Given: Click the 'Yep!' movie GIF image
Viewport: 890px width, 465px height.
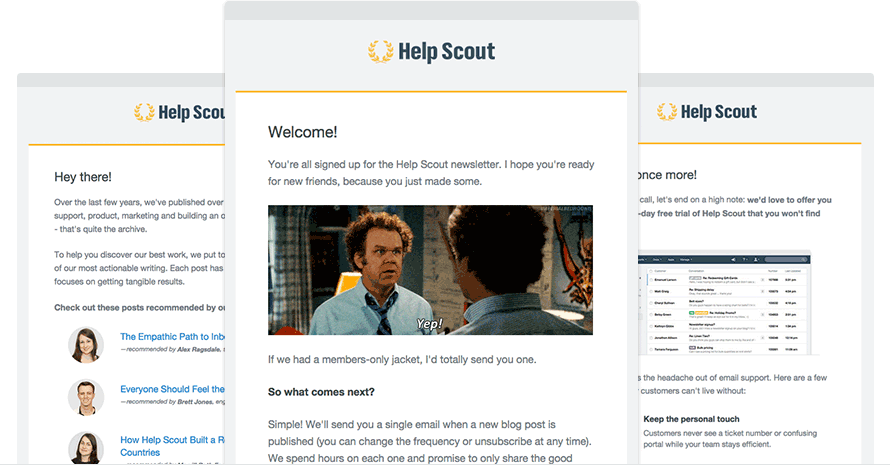Looking at the screenshot, I should pyautogui.click(x=430, y=270).
